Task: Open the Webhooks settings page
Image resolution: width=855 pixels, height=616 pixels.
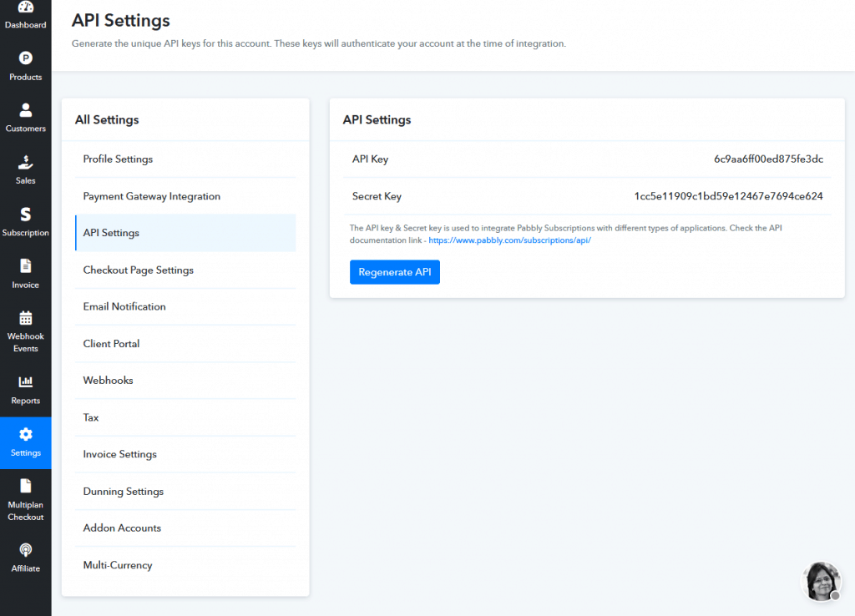Action: [108, 380]
